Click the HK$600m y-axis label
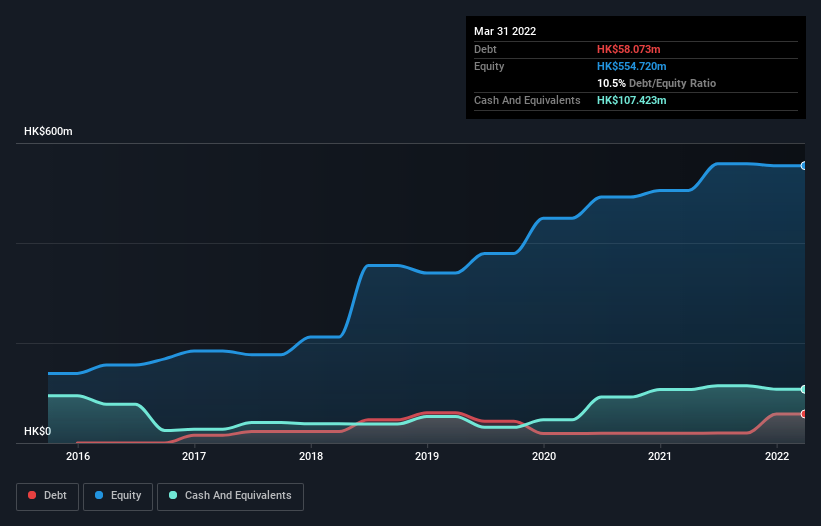This screenshot has width=821, height=526. (x=48, y=131)
